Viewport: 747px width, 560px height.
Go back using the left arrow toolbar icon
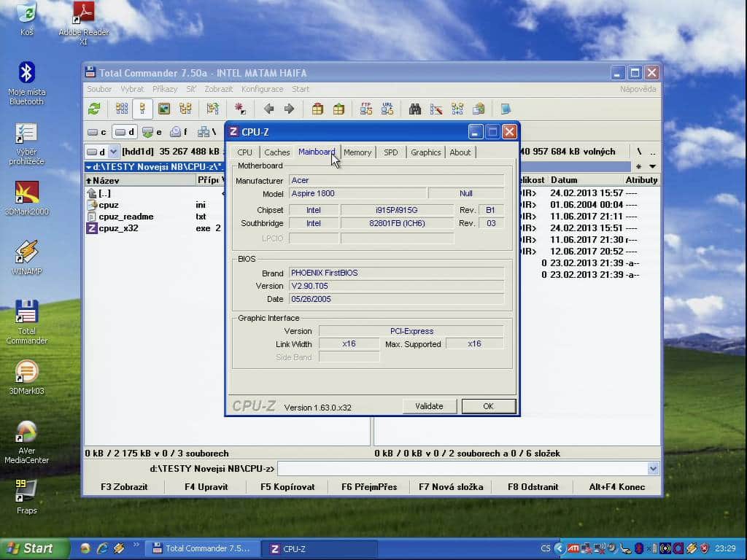pyautogui.click(x=268, y=109)
